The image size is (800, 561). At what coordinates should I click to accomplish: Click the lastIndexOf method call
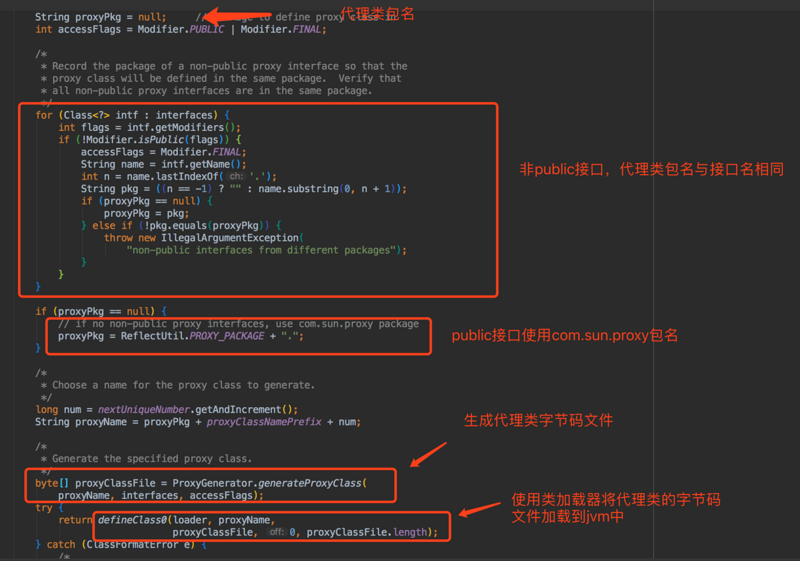click(x=188, y=176)
